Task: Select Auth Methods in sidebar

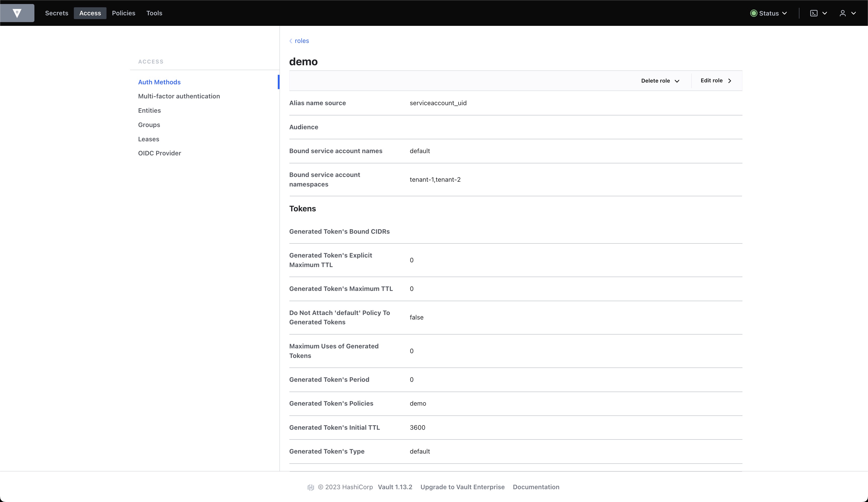Action: click(159, 82)
